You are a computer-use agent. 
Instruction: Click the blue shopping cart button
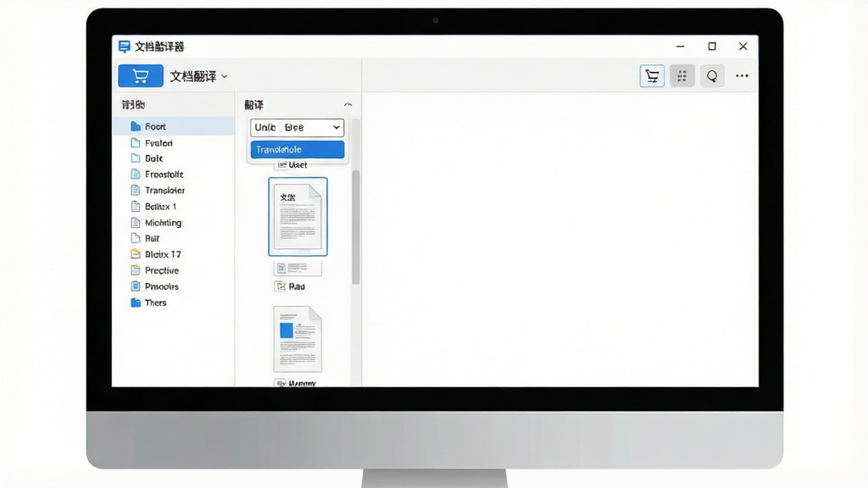[141, 75]
